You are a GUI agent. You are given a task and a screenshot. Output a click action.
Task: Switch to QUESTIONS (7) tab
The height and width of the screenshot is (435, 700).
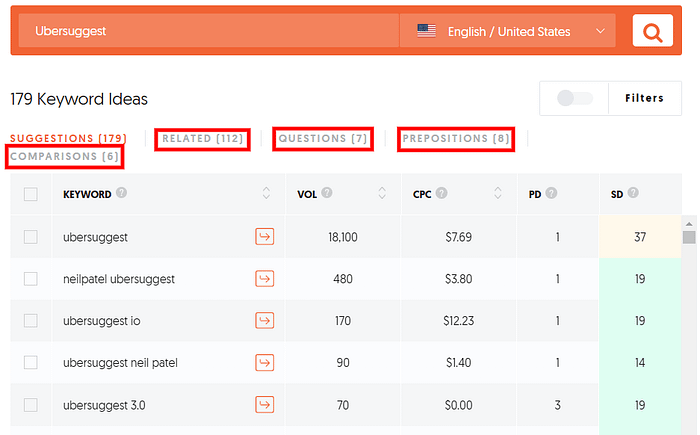323,138
